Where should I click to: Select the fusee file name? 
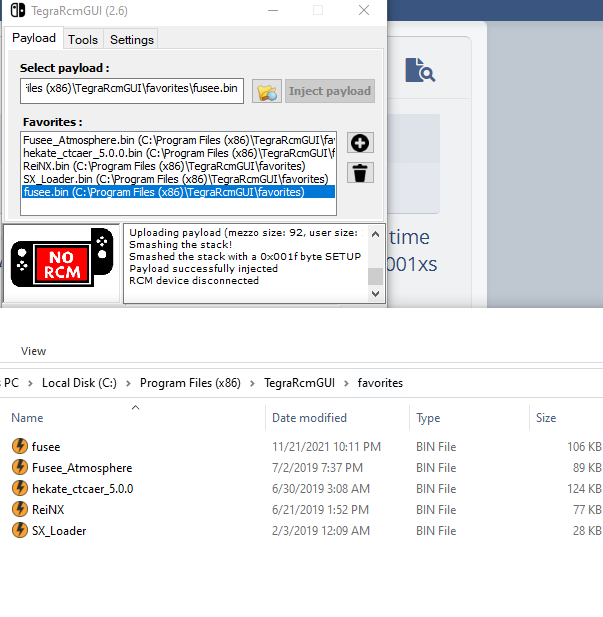click(46, 447)
